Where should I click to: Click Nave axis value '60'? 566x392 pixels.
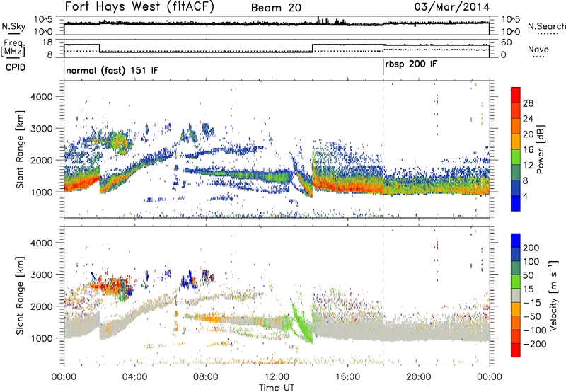[x=507, y=42]
